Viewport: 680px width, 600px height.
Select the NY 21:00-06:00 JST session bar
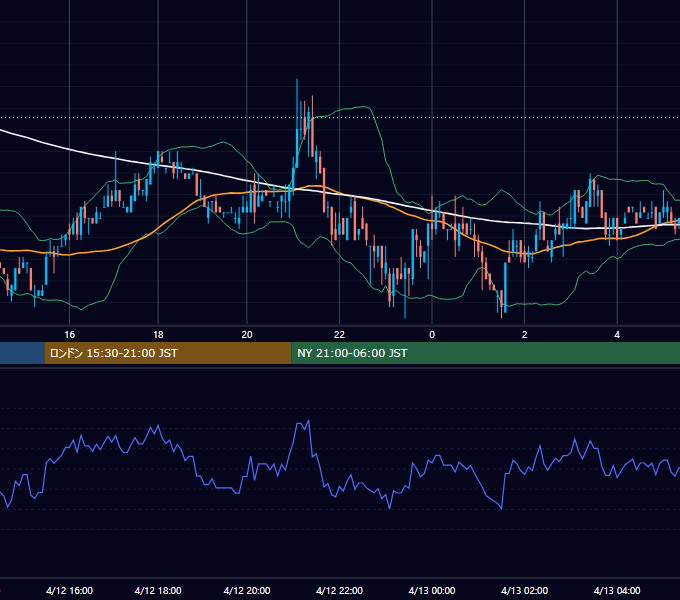[x=486, y=353]
